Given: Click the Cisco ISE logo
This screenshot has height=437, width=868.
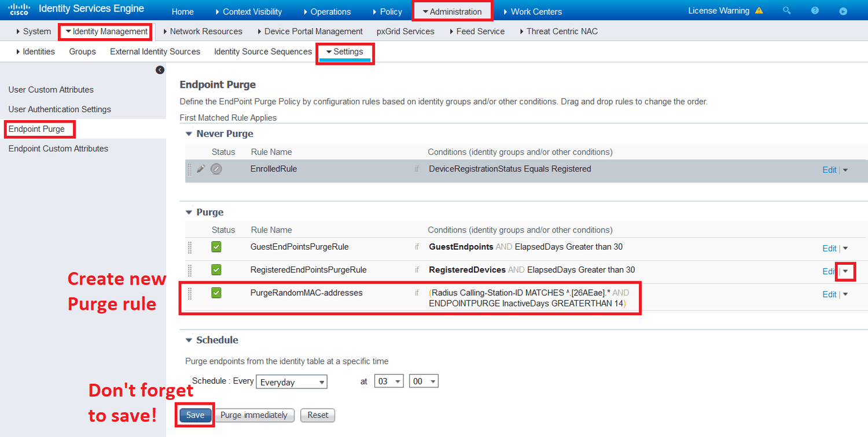Looking at the screenshot, I should pos(17,9).
